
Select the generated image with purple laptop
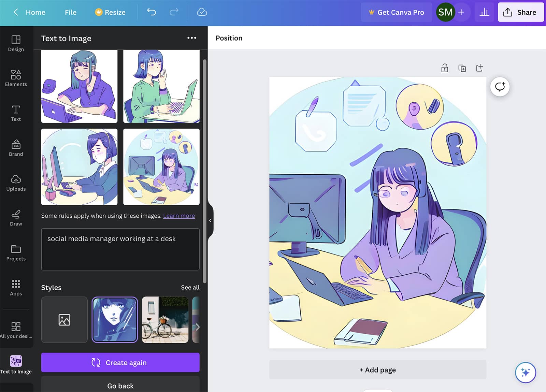(80, 86)
